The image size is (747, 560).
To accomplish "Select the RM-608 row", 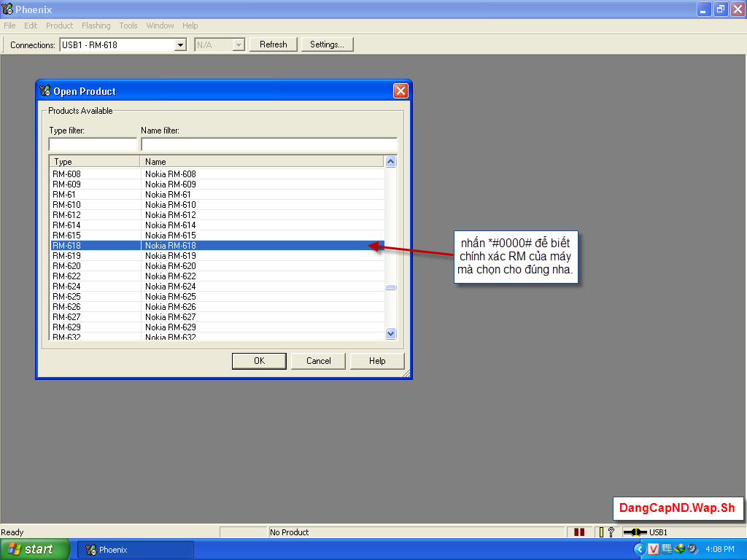I will click(217, 174).
